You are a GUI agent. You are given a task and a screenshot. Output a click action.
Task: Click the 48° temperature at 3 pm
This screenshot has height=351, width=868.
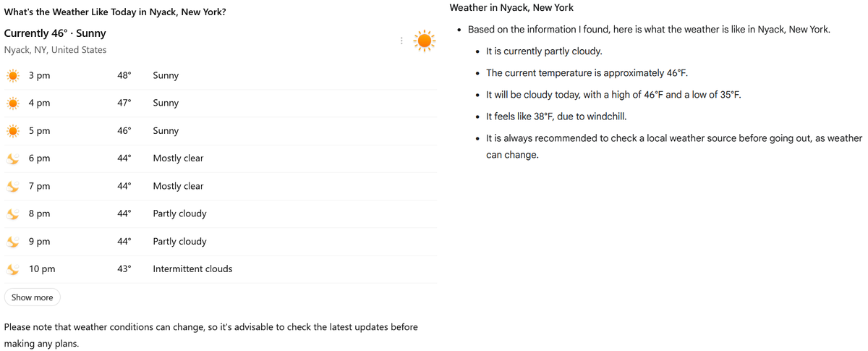124,76
